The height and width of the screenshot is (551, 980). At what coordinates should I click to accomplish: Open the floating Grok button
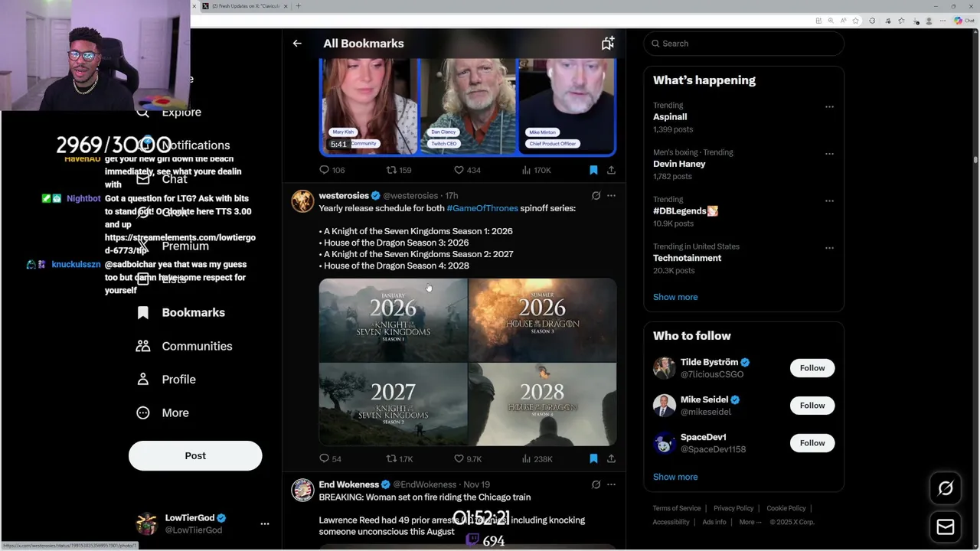(x=946, y=488)
